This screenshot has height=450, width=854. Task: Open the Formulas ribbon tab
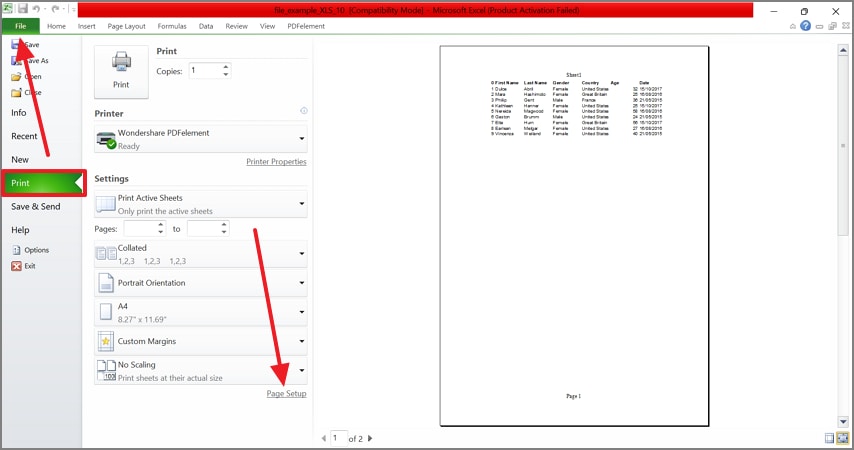pyautogui.click(x=172, y=26)
